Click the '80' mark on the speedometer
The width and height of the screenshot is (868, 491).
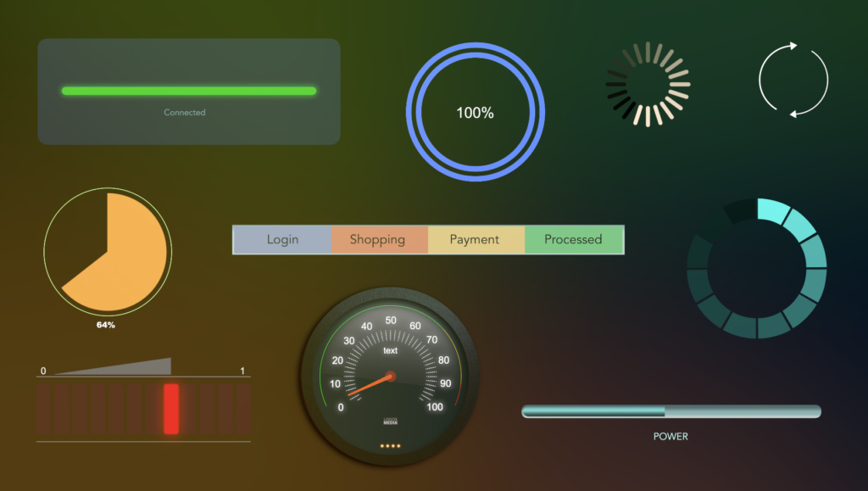pos(444,360)
